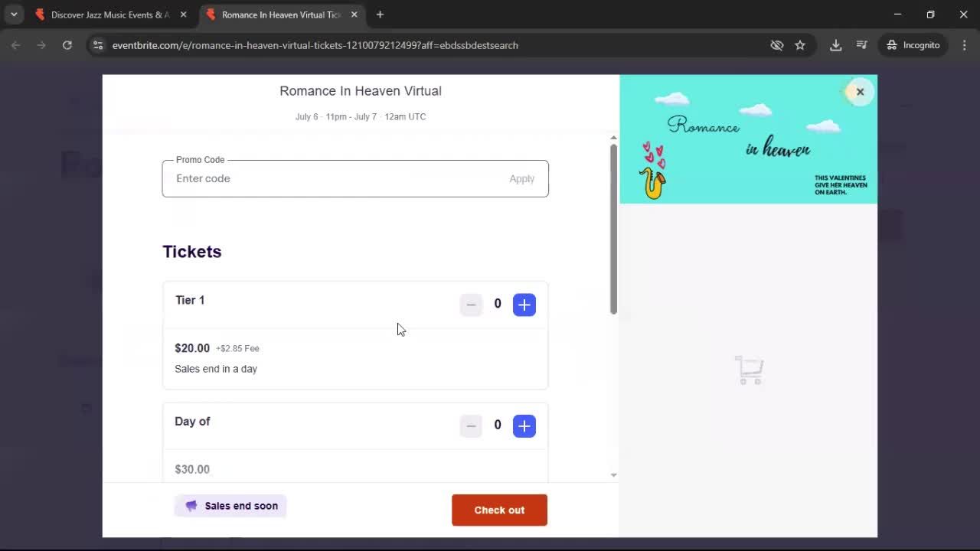Click the Romance In Heaven Virtual title
Viewport: 980px width, 551px height.
coord(361,91)
